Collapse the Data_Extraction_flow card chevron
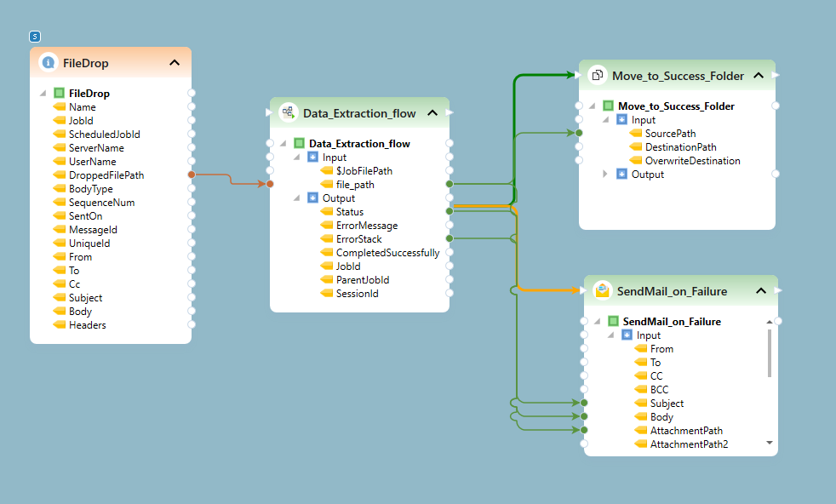 click(x=432, y=112)
